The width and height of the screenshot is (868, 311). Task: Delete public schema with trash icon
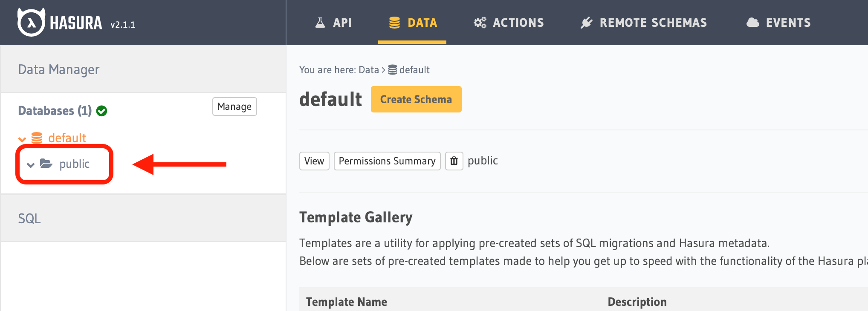(x=454, y=161)
